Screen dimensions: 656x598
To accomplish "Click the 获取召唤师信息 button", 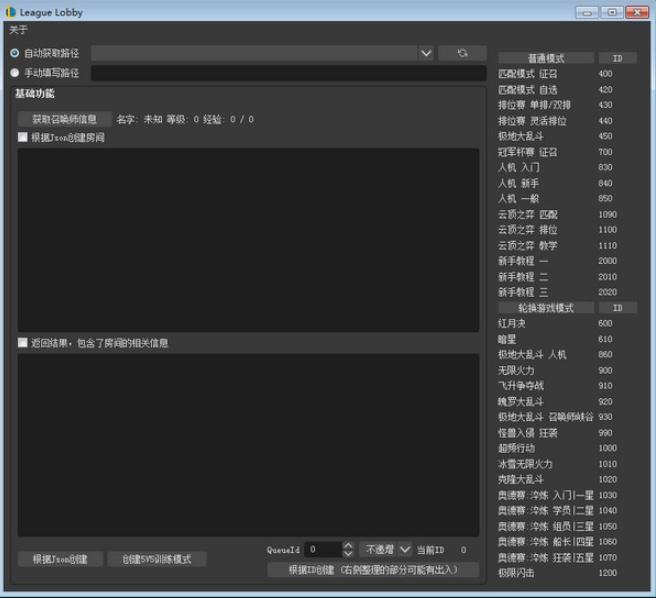I will click(64, 119).
